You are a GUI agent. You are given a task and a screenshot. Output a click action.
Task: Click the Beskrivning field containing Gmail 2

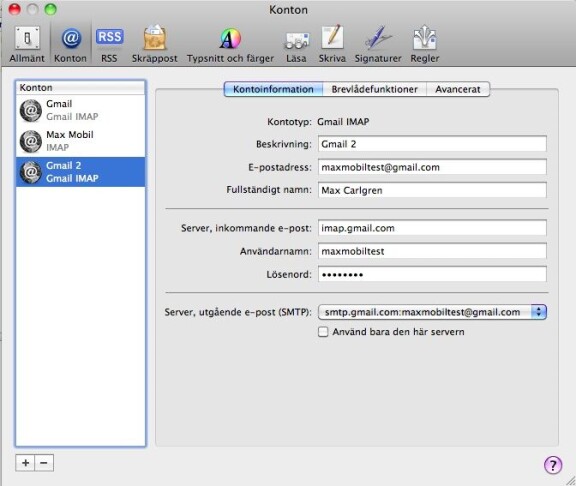(x=432, y=144)
